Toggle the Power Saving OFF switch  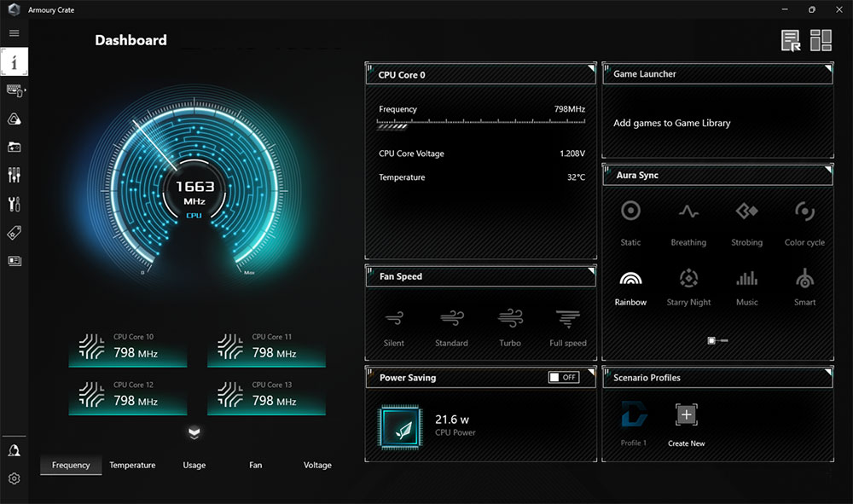[x=563, y=376]
